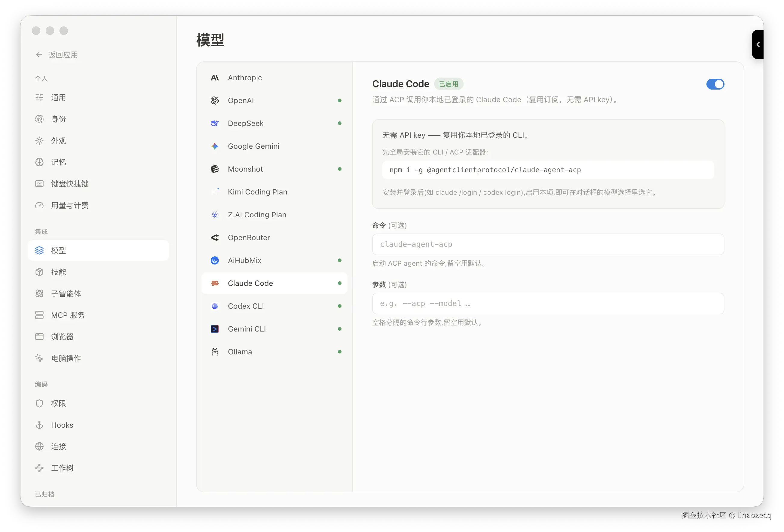The height and width of the screenshot is (532, 784).
Task: Open the 用量与计费 settings page
Action: [98, 206]
